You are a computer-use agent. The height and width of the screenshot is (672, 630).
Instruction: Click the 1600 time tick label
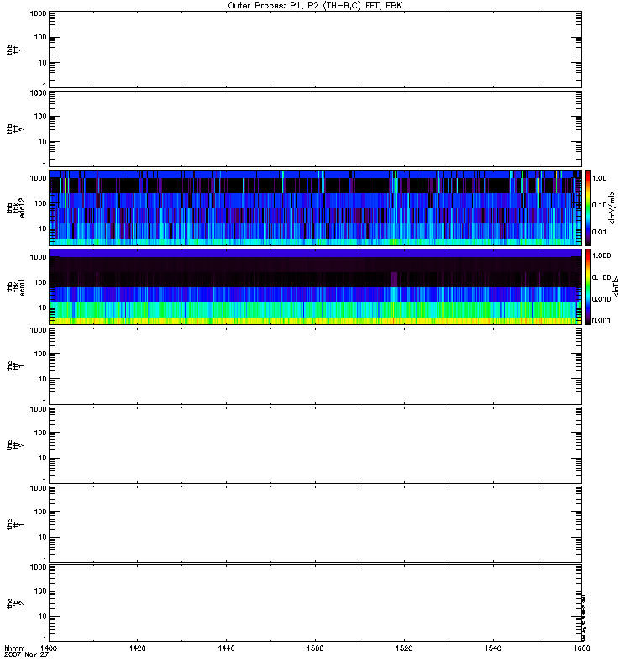(580, 648)
